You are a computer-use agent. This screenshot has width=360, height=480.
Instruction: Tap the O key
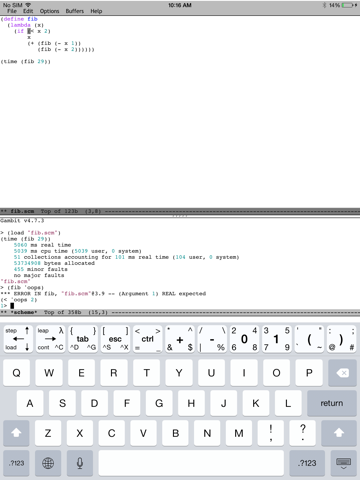click(276, 373)
